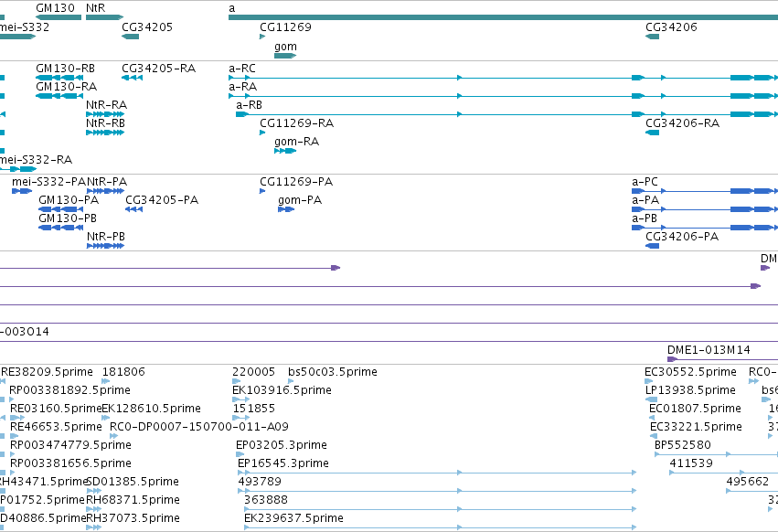The image size is (778, 532).
Task: Click the CG34206 gene glyph
Action: point(653,37)
